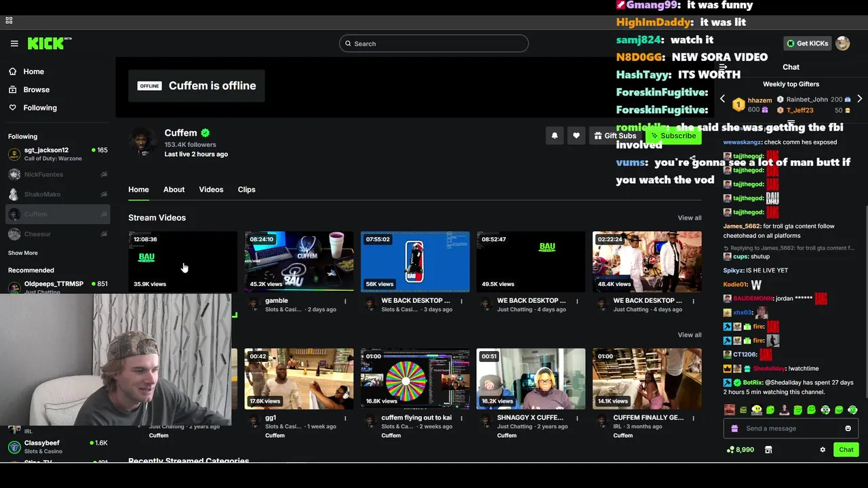Image resolution: width=868 pixels, height=488 pixels.
Task: Go to Browse in the sidebar
Action: coord(36,89)
